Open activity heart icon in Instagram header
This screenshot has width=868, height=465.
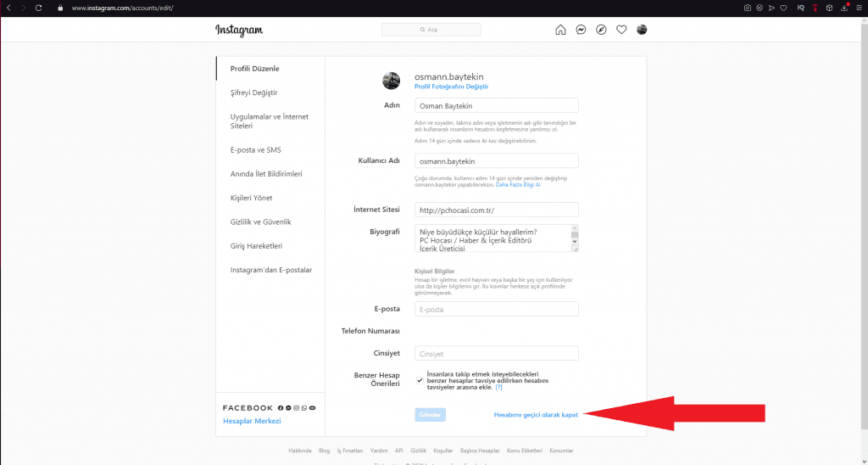(x=621, y=30)
